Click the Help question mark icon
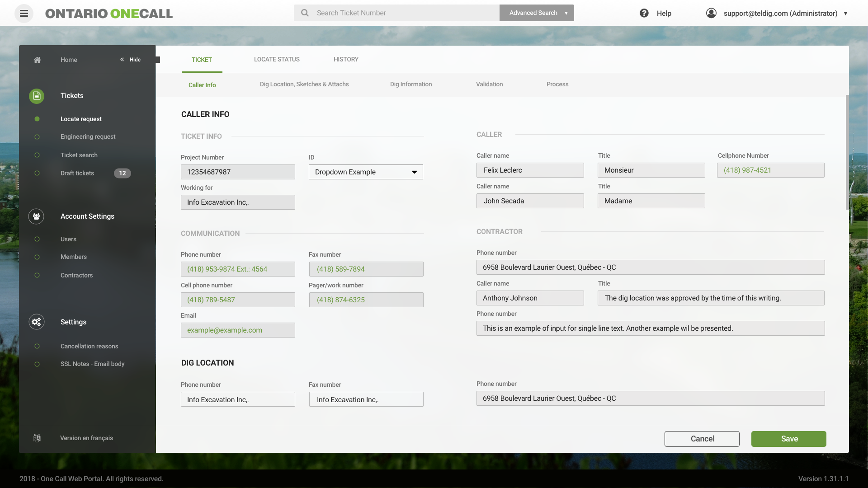Image resolution: width=868 pixels, height=488 pixels. 644,13
